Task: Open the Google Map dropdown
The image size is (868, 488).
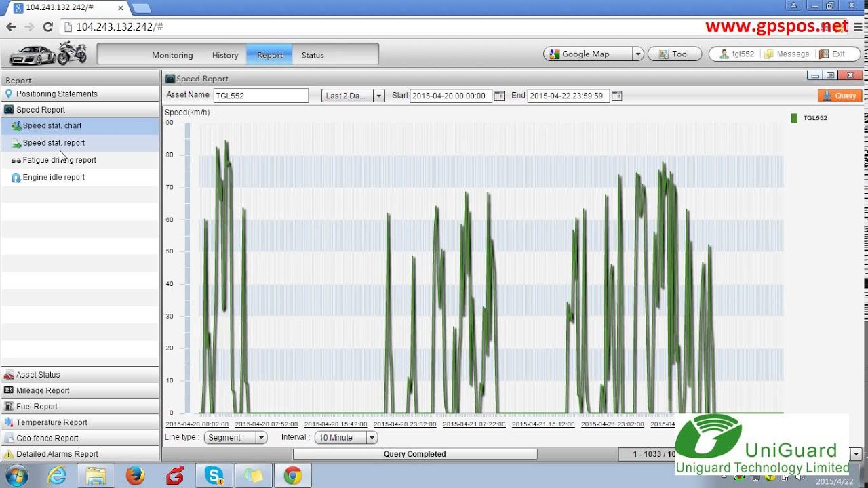Action: (x=637, y=54)
